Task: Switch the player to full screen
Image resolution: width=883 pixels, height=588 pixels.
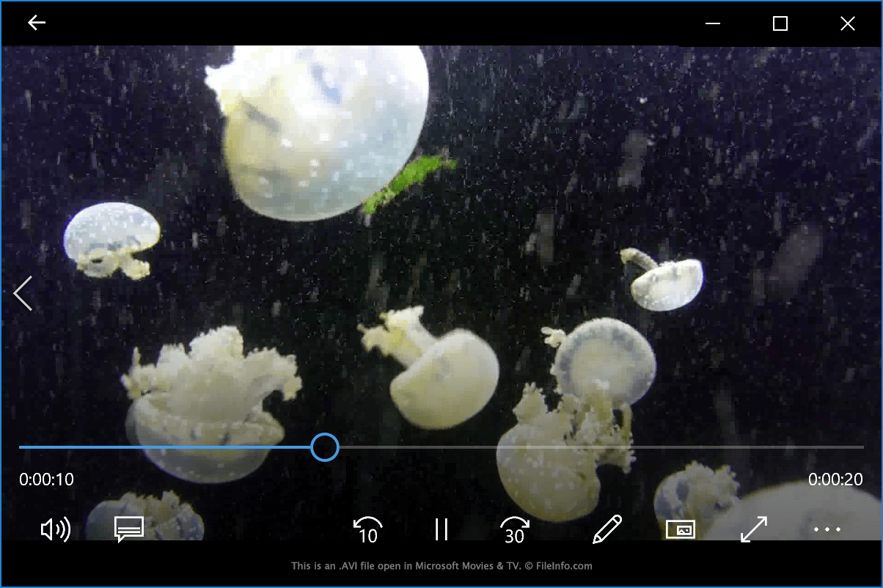Action: (754, 529)
